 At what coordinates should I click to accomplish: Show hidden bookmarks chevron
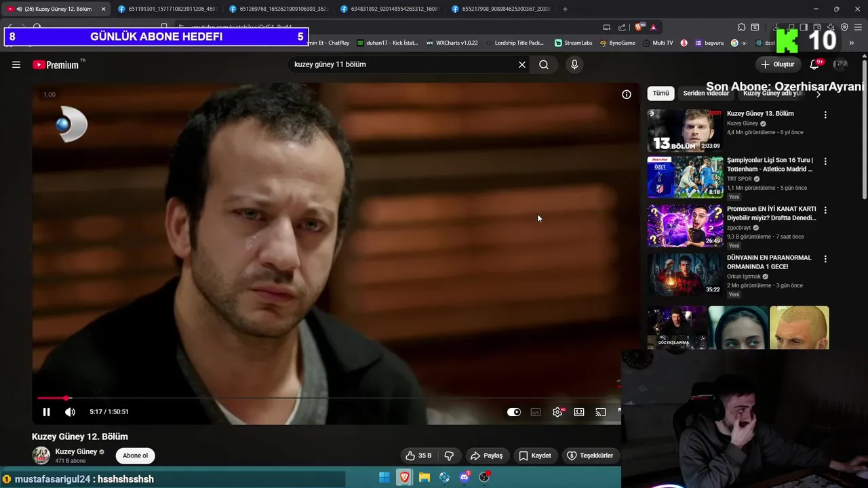pyautogui.click(x=852, y=43)
